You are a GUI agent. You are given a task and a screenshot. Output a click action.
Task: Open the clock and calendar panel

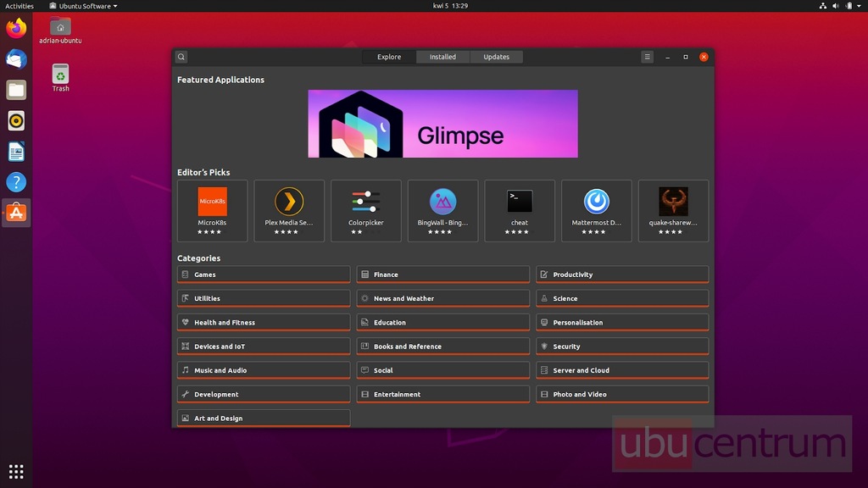tap(450, 6)
